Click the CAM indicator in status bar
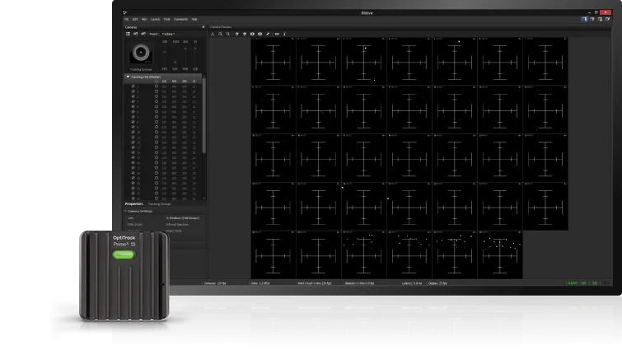This screenshot has width=622, height=364. tap(572, 283)
